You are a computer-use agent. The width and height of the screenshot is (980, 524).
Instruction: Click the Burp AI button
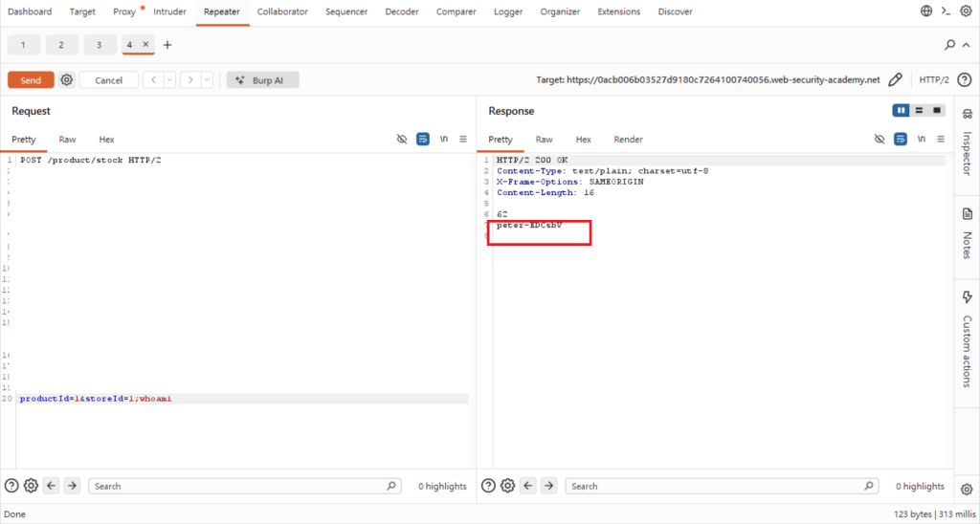tap(262, 80)
